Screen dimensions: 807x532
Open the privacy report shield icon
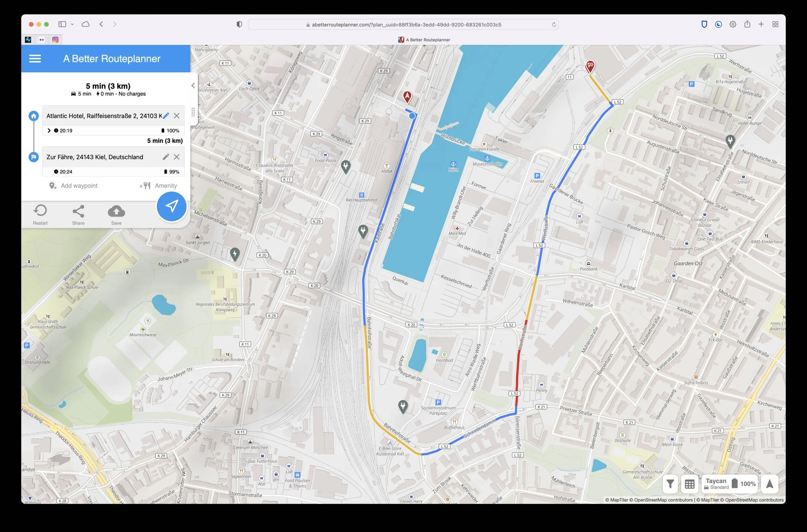[x=239, y=25]
